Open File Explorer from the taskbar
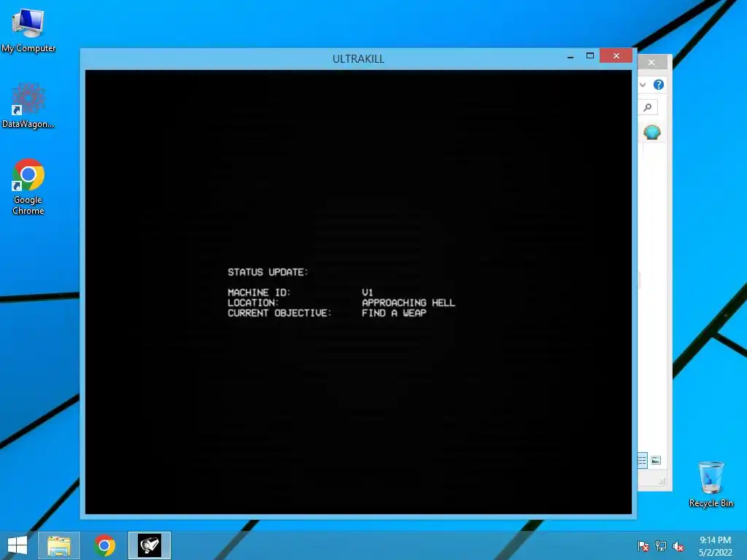Image resolution: width=747 pixels, height=560 pixels. (59, 545)
